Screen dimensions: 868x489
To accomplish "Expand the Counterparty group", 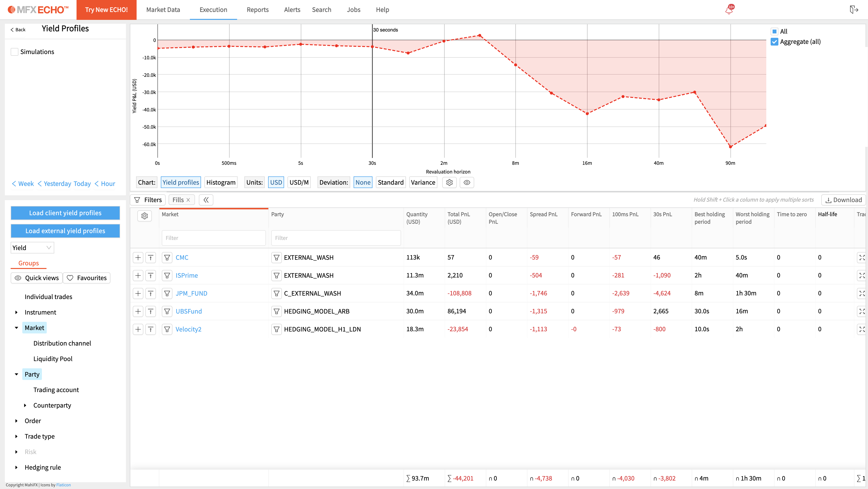I will coord(25,405).
